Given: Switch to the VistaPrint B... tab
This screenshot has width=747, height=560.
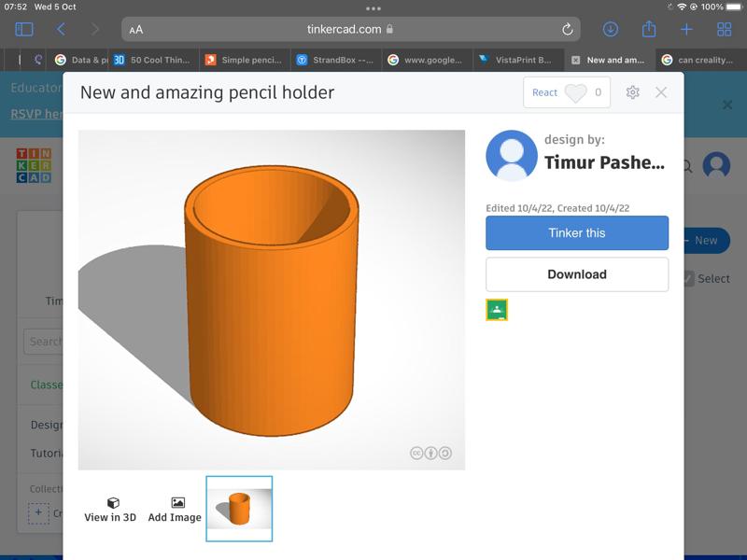Looking at the screenshot, I should click(x=518, y=60).
